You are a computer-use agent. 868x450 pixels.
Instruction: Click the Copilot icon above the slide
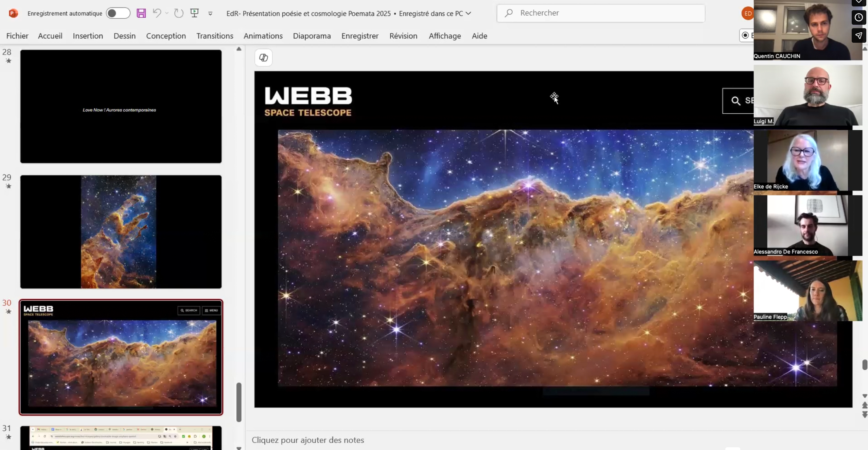[x=264, y=57]
